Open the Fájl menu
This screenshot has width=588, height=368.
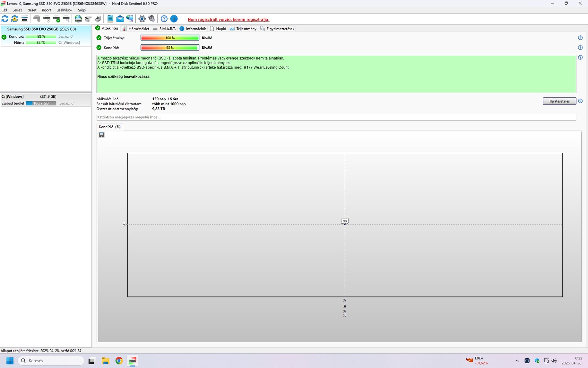4,10
